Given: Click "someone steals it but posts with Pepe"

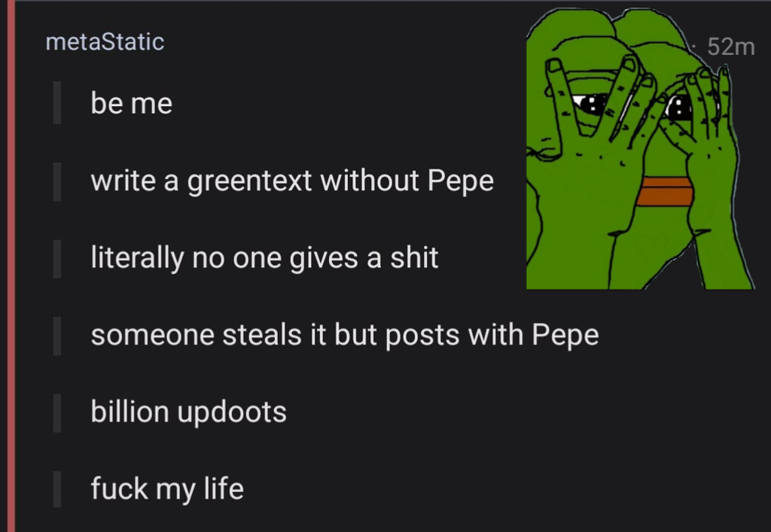Looking at the screenshot, I should pos(345,335).
